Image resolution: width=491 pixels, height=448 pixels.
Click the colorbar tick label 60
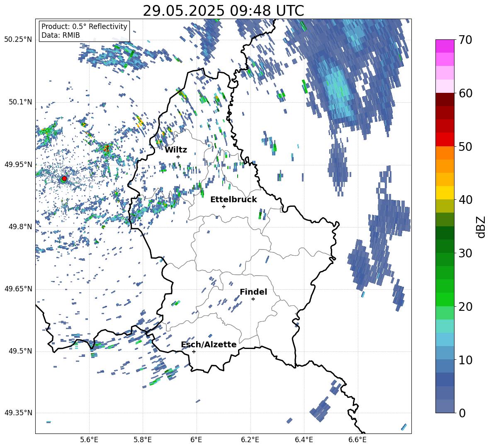tap(466, 93)
